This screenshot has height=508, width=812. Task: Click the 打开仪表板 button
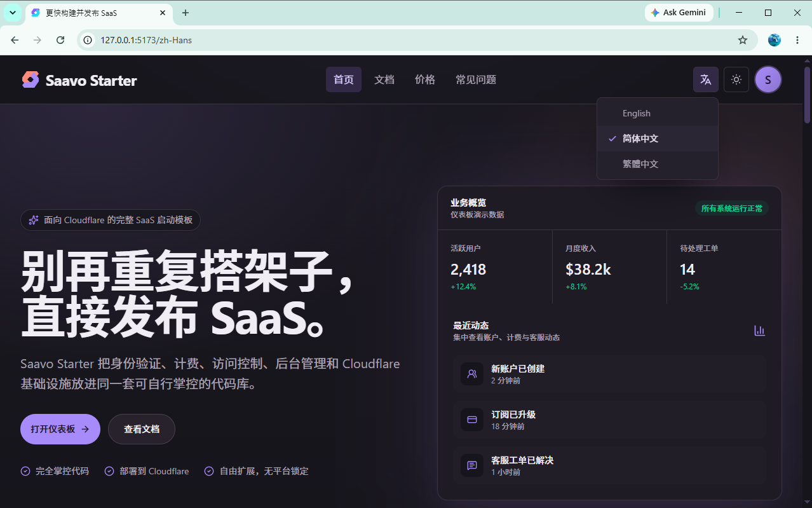tap(60, 429)
